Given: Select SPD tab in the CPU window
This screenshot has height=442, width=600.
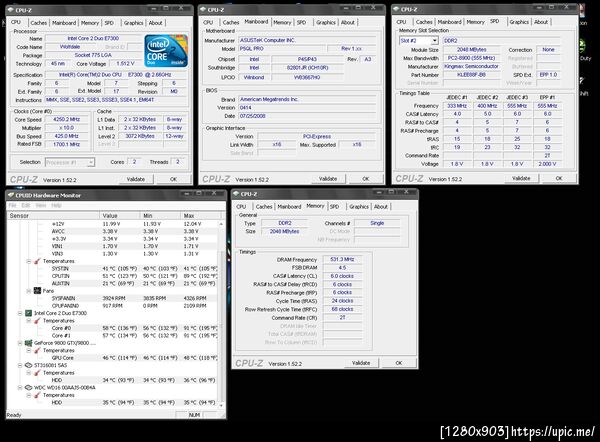Looking at the screenshot, I should [109, 23].
